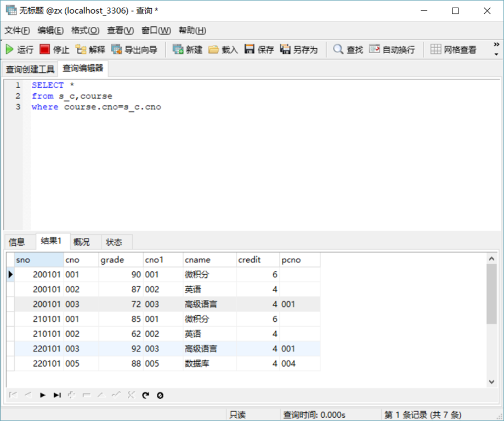Select grade cell 87
This screenshot has width=504, height=421.
pos(121,289)
